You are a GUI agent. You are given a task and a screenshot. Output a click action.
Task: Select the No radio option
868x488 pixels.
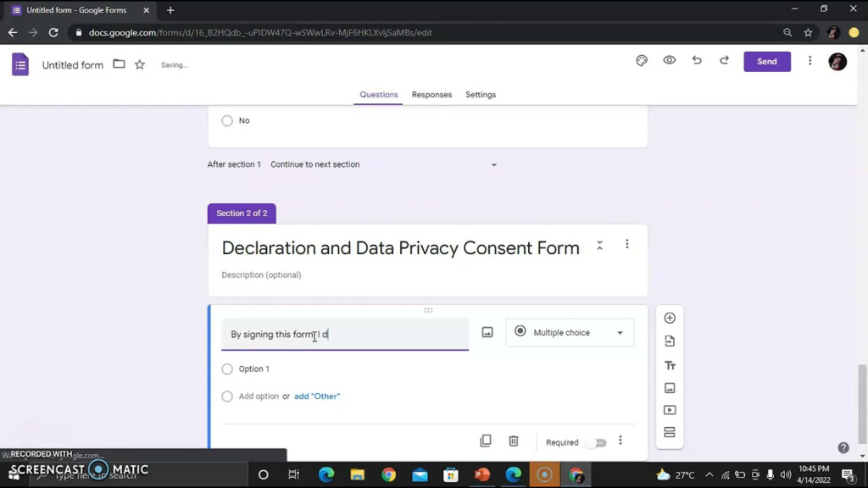click(227, 120)
